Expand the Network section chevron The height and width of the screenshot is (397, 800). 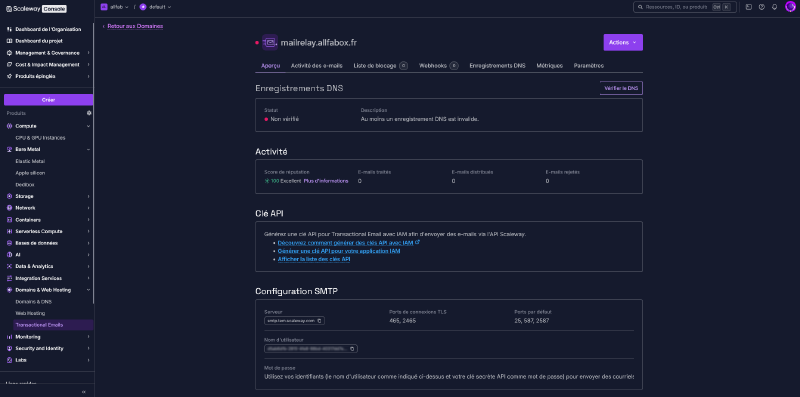coord(89,208)
